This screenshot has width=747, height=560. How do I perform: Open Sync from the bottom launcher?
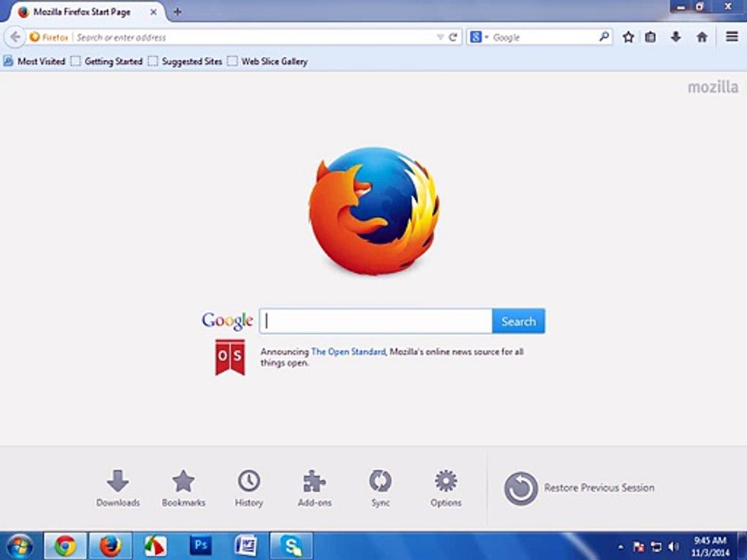381,488
